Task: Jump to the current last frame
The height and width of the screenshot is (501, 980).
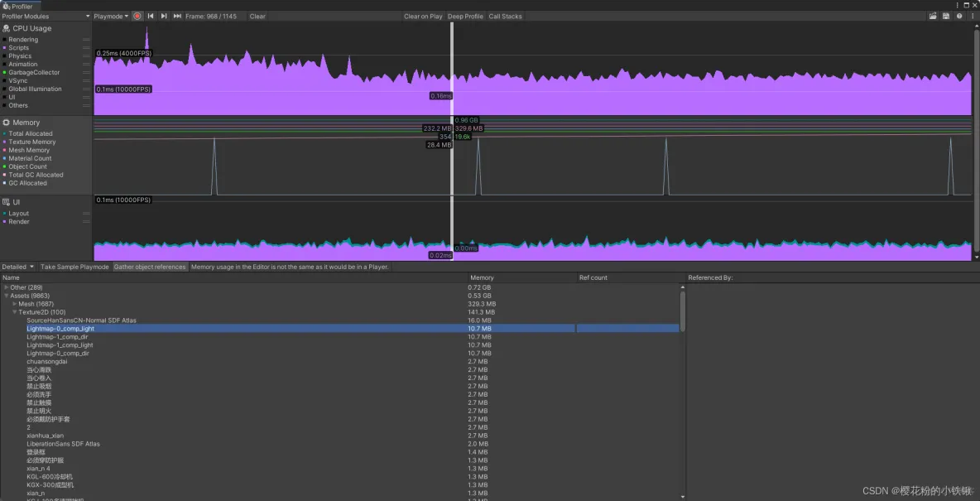Action: coord(177,17)
